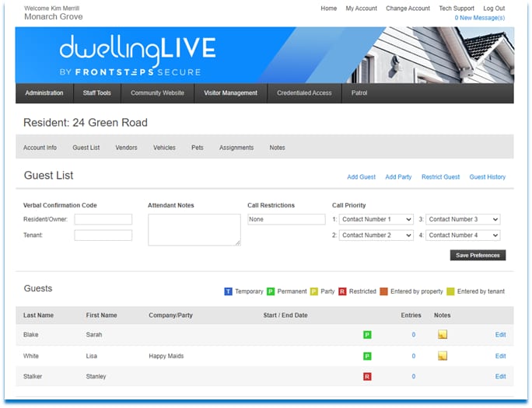Screen dimensions: 532x408
Task: Click the blue Temporary legend icon
Action: 229,291
